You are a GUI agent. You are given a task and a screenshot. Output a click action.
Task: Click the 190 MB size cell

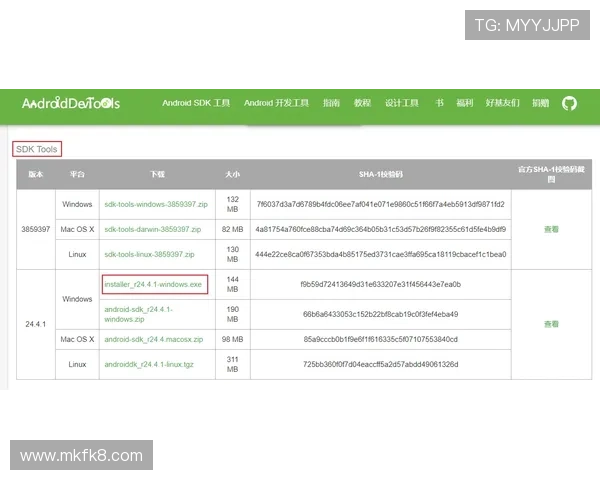(233, 314)
